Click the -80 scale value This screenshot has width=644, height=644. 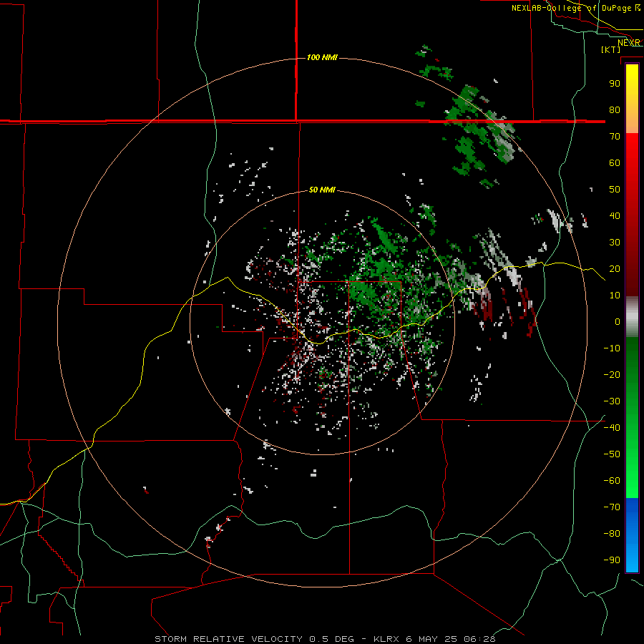tap(612, 534)
